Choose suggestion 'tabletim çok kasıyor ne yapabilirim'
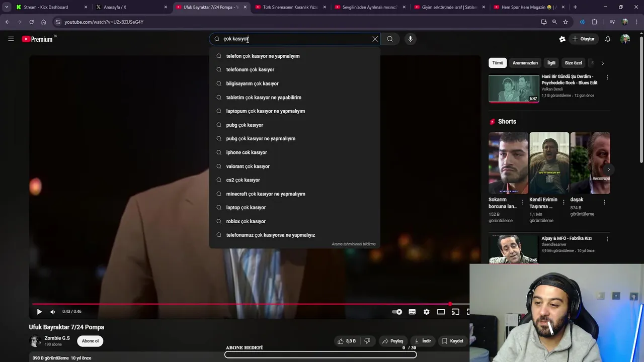The width and height of the screenshot is (644, 362). [x=294, y=97]
